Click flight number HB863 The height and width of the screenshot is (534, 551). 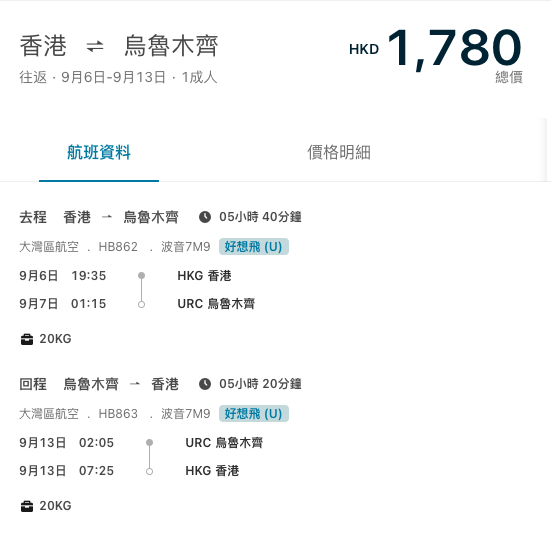(x=118, y=413)
